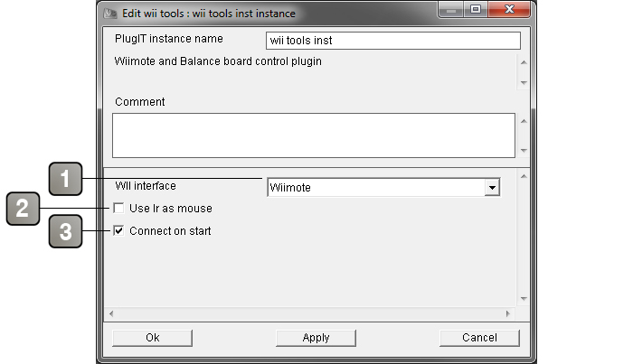Click the Cancel button

479,338
